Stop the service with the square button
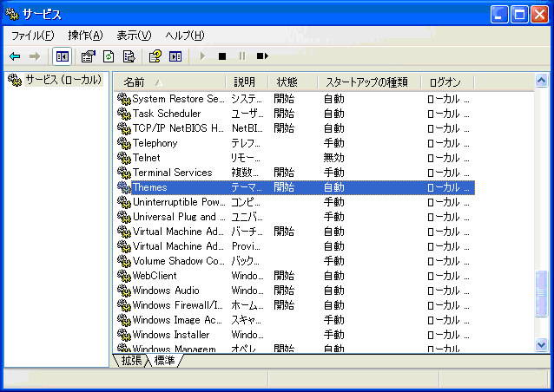Image resolution: width=554 pixels, height=392 pixels. point(222,56)
